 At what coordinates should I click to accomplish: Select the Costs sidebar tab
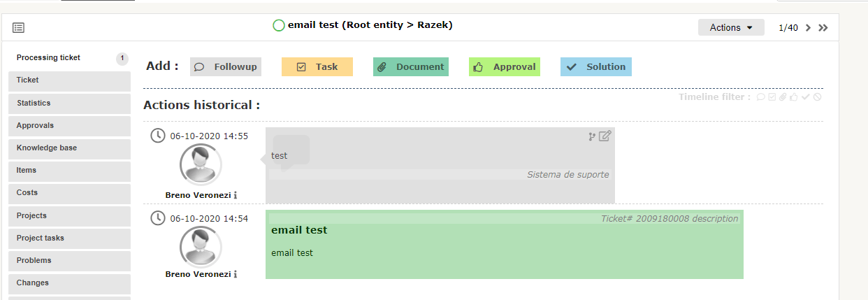[69, 192]
